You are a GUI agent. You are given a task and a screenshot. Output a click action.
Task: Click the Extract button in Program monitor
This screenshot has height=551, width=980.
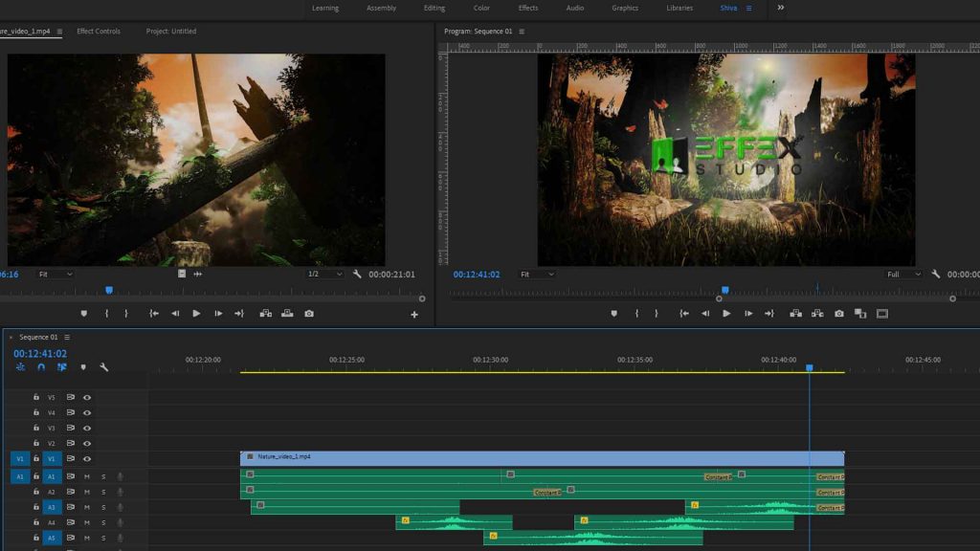tap(817, 314)
